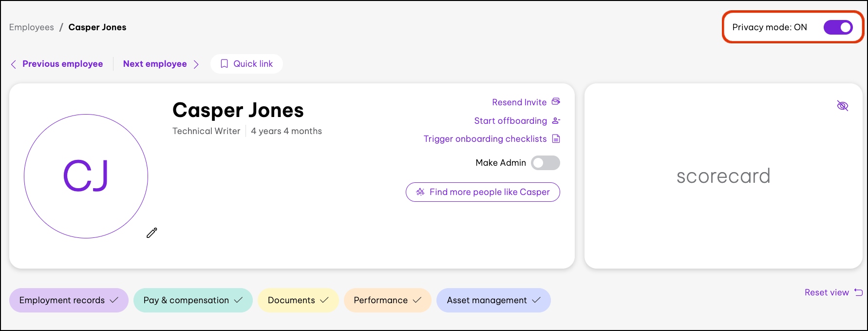This screenshot has height=331, width=868.
Task: Collapse Pay & compensation section chevron
Action: pos(238,300)
